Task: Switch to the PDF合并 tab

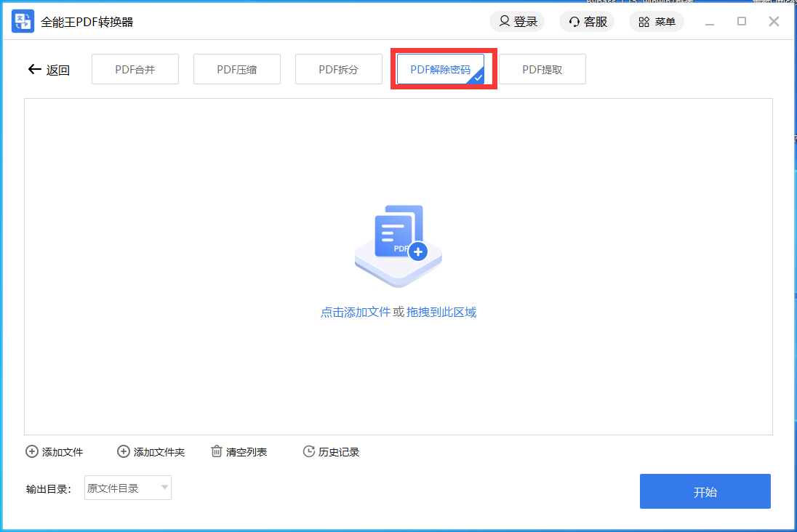Action: click(135, 69)
